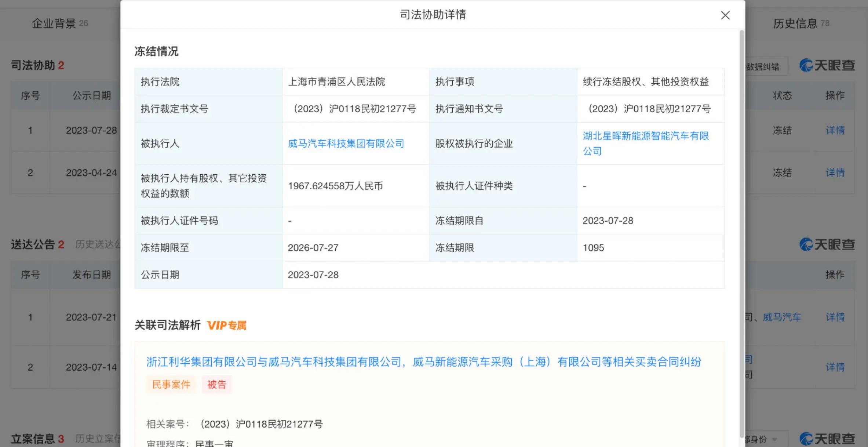Click the 历史立案信息 link
The width and height of the screenshot is (868, 447).
point(98,439)
